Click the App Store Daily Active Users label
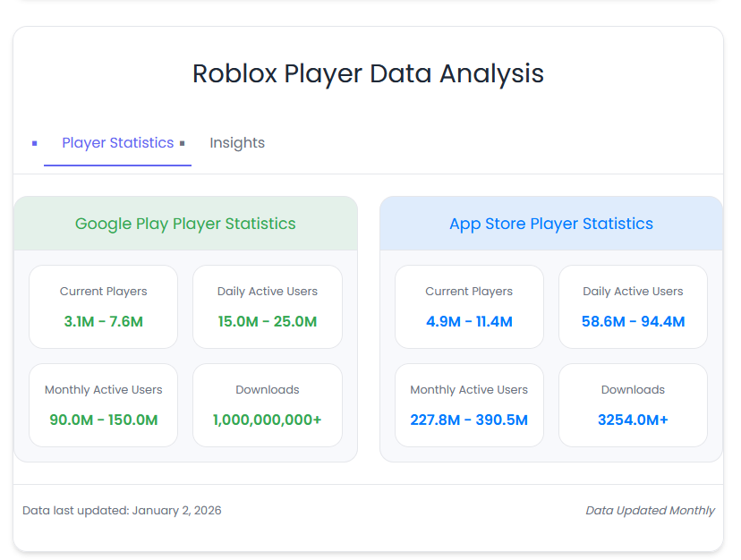741x560 pixels. 634,291
